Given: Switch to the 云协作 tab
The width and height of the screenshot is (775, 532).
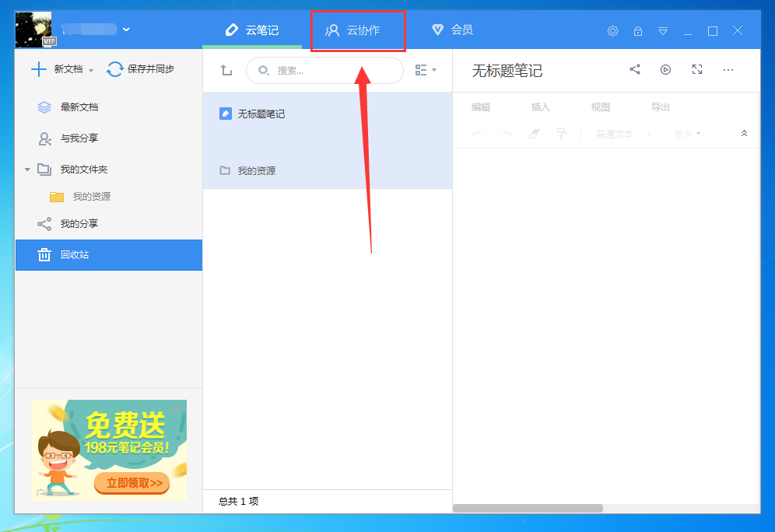Looking at the screenshot, I should tap(358, 31).
